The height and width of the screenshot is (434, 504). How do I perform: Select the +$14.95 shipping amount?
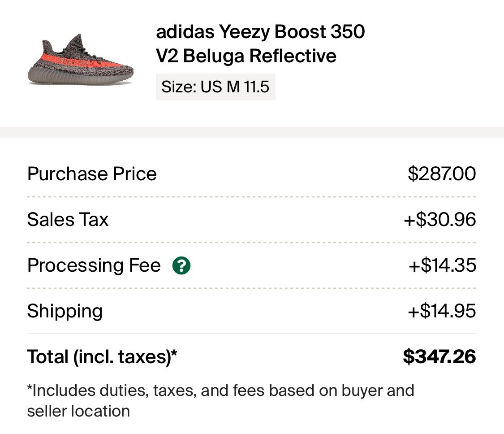[x=442, y=311]
